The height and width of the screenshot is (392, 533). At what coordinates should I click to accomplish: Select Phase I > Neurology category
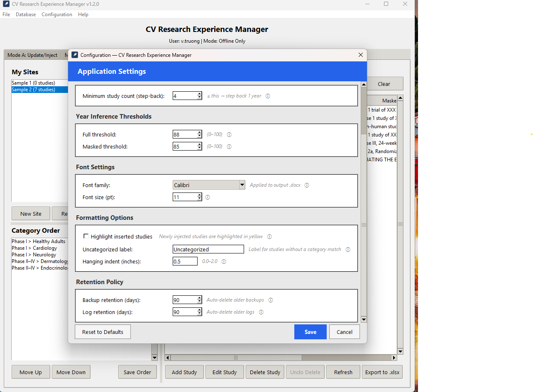pos(39,255)
